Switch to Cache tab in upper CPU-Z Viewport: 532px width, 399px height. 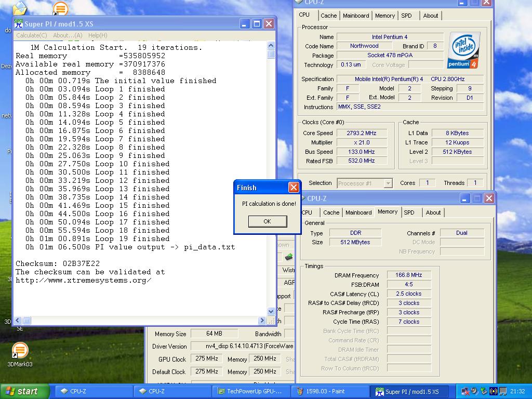(x=328, y=16)
